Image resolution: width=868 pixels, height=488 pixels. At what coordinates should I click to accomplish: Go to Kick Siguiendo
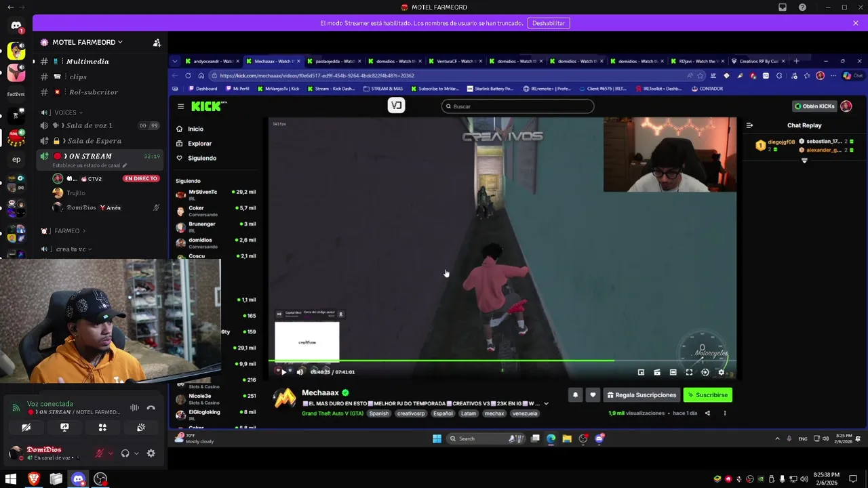click(x=197, y=158)
